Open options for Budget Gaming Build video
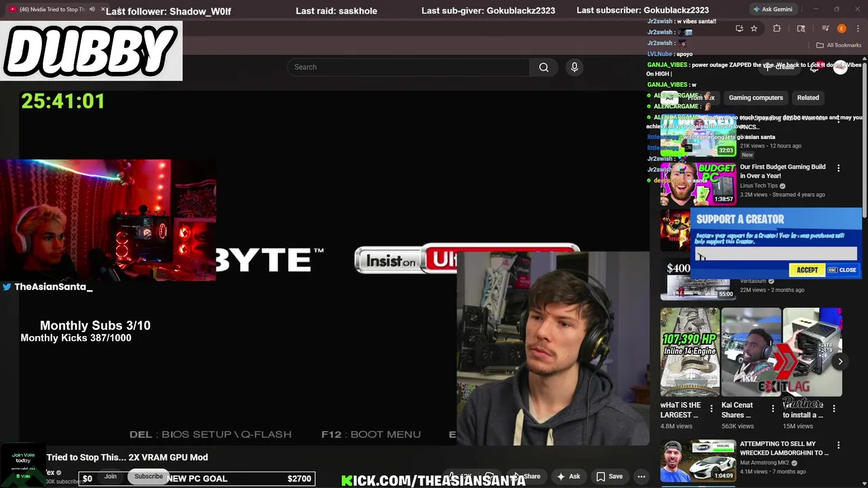This screenshot has width=868, height=488. [838, 168]
